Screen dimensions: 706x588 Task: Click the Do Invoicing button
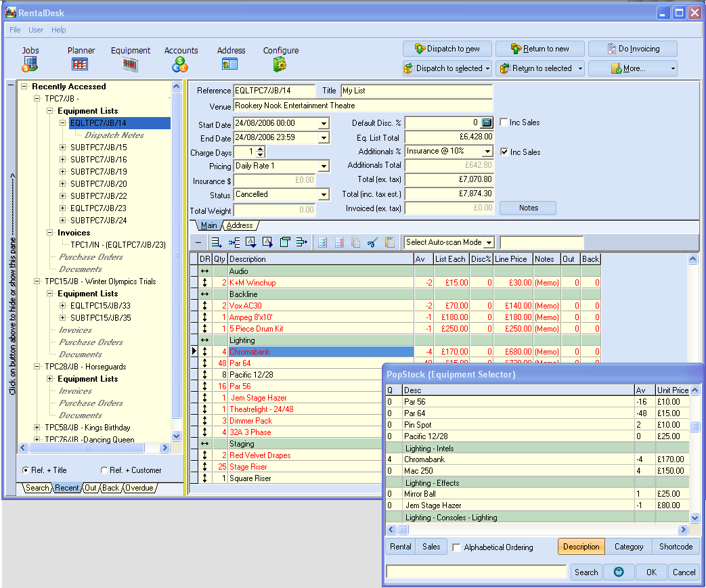[x=633, y=49]
